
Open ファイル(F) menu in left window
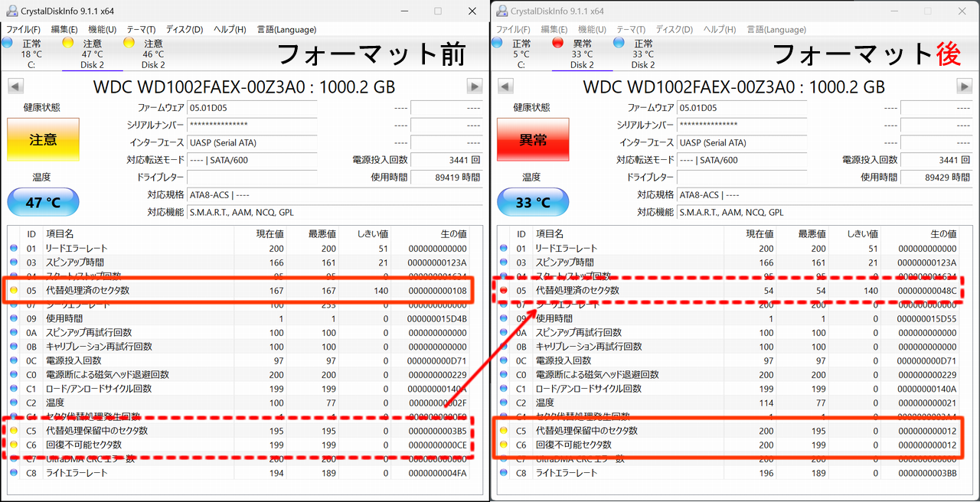pos(23,29)
